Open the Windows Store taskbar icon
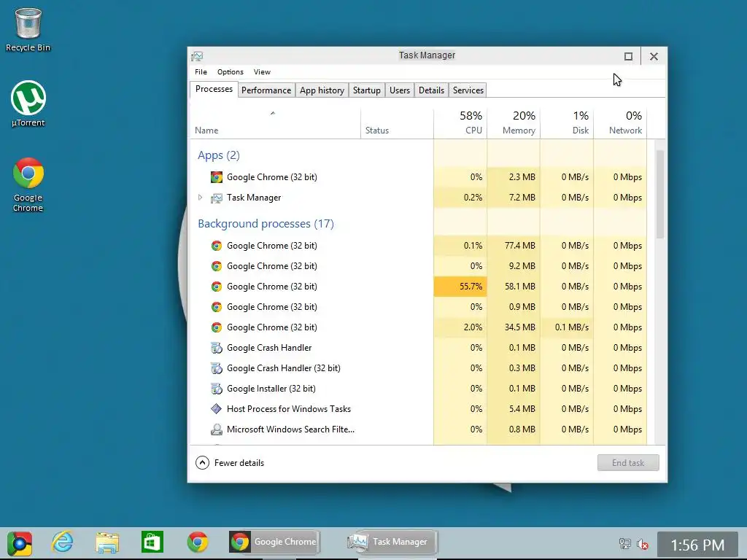Viewport: 747px width, 560px height. tap(152, 542)
